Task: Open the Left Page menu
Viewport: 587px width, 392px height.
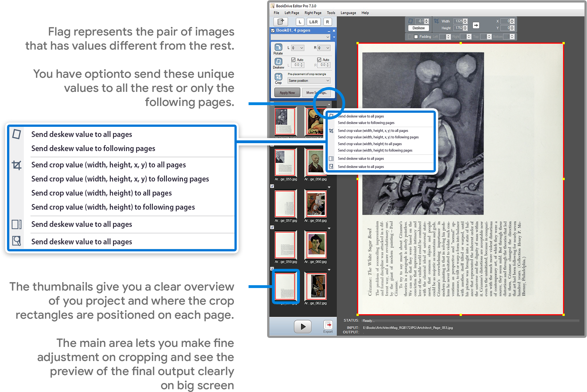Action: point(292,13)
